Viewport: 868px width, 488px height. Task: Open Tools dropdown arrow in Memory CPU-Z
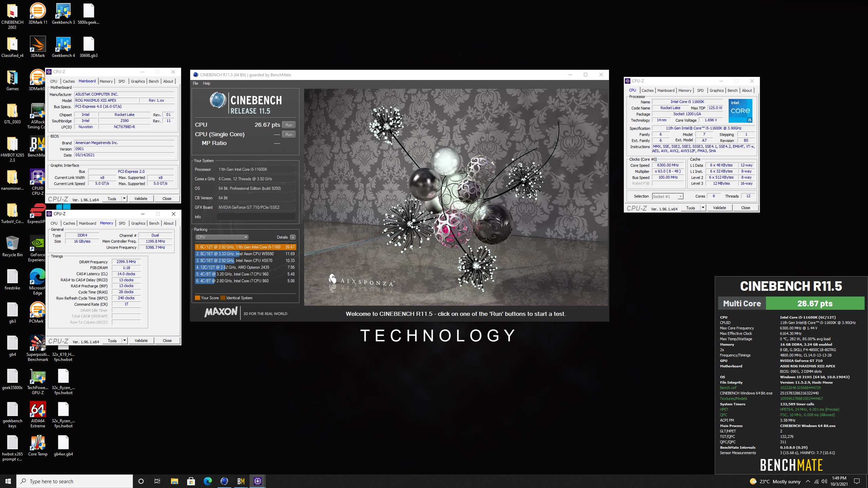click(124, 341)
